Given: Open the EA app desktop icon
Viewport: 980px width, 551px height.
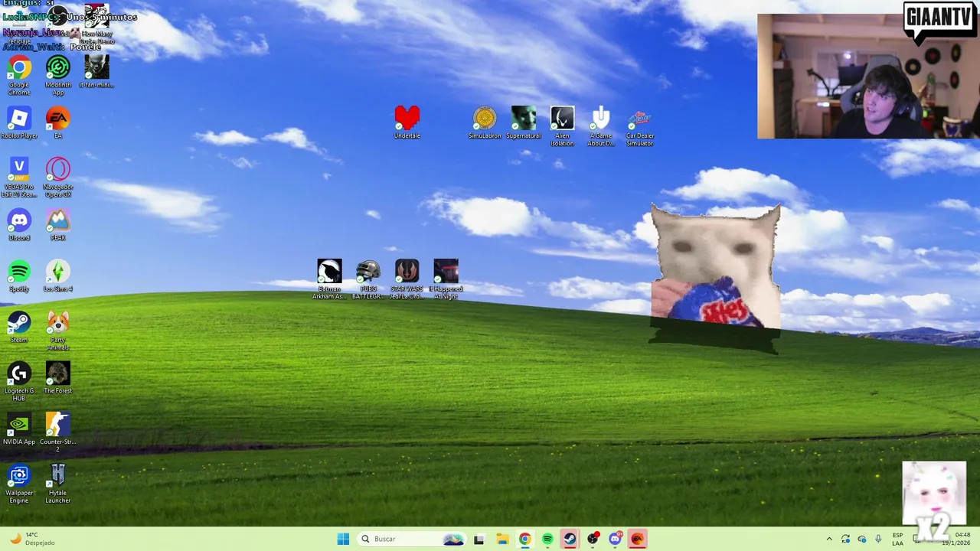Looking at the screenshot, I should click(58, 123).
